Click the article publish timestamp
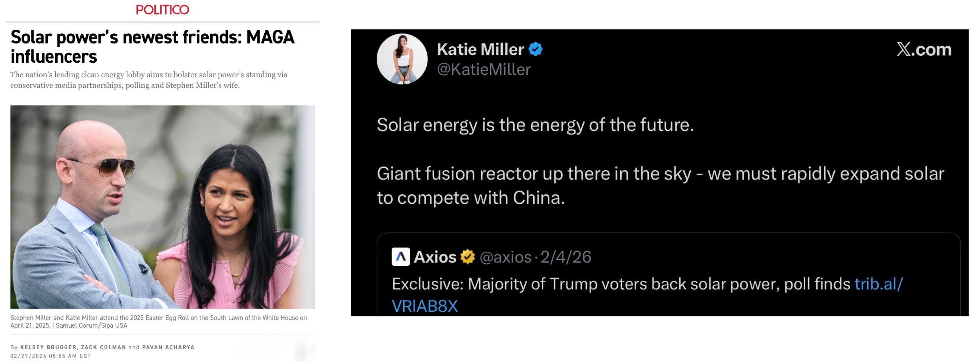This screenshot has height=363, width=980. (51, 356)
